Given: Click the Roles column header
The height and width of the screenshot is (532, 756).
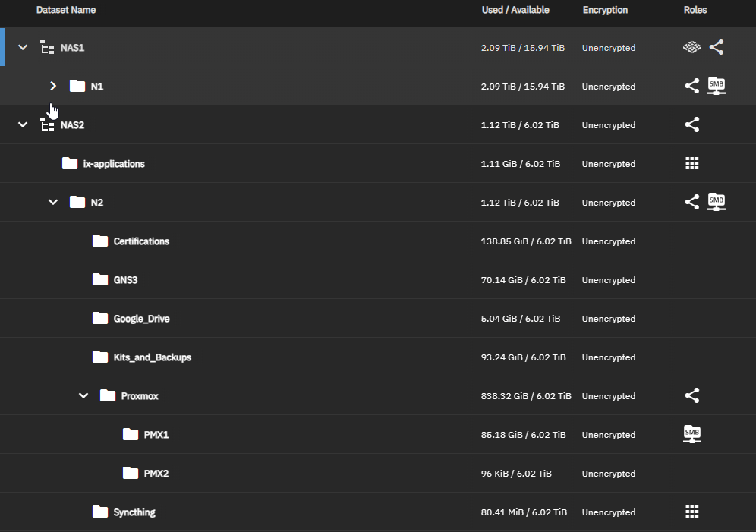Looking at the screenshot, I should pos(695,10).
